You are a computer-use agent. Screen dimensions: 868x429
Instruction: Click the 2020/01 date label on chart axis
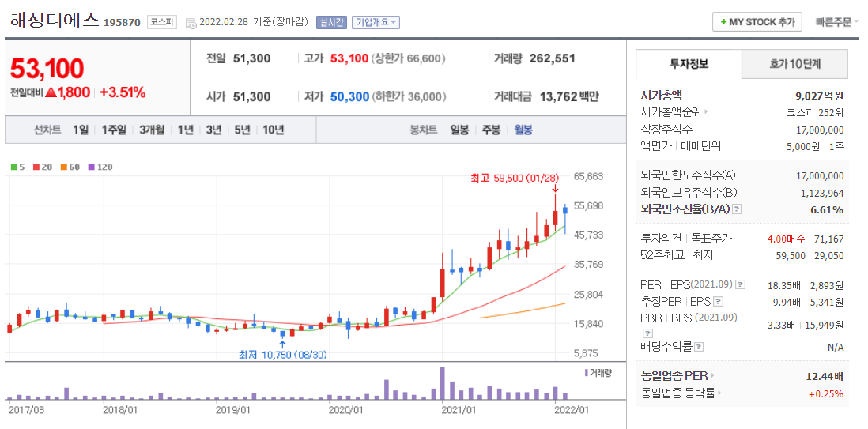(x=345, y=410)
